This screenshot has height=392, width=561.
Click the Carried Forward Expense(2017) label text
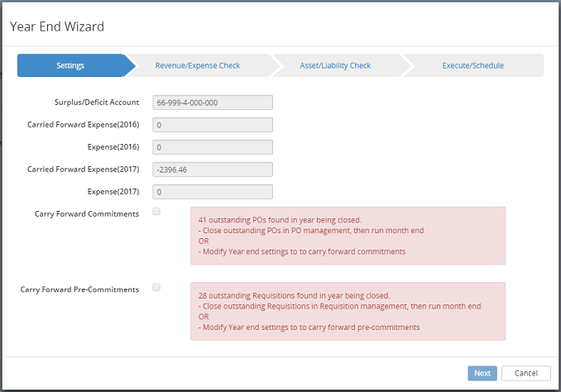pos(83,169)
